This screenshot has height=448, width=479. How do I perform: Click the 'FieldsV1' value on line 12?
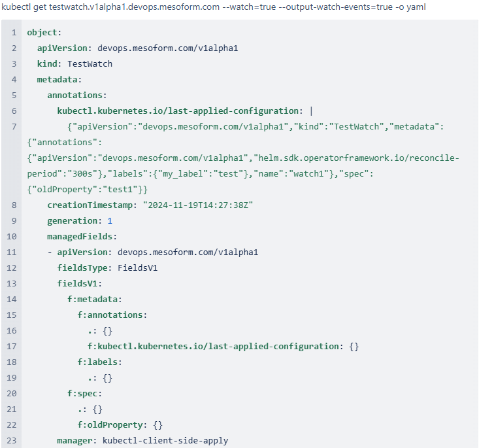pyautogui.click(x=137, y=267)
